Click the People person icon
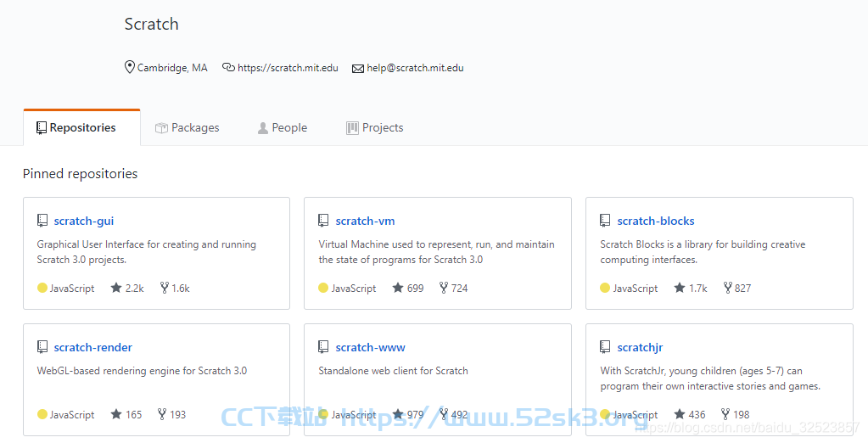 point(263,128)
